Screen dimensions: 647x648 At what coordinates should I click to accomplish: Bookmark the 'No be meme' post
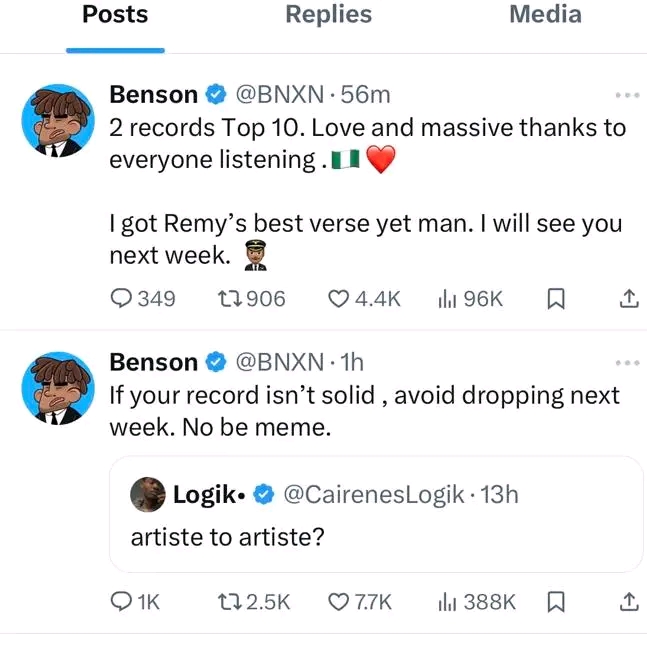pos(560,601)
